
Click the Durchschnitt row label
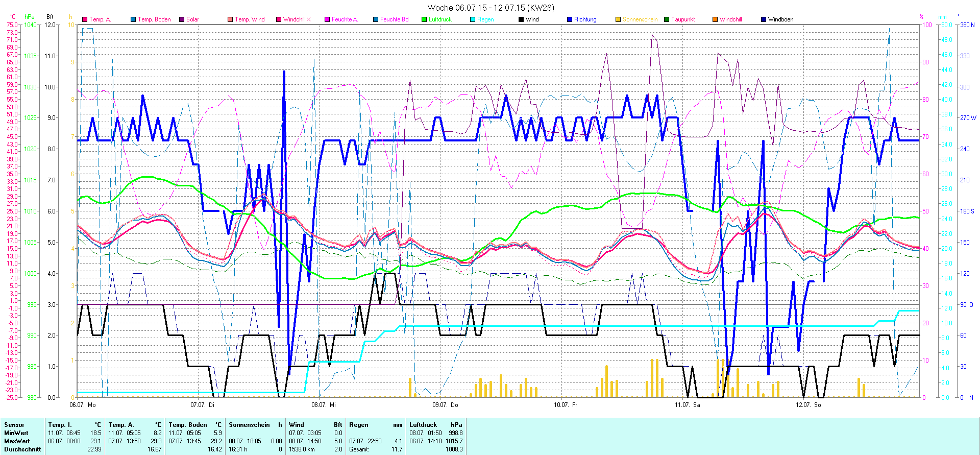(22, 449)
